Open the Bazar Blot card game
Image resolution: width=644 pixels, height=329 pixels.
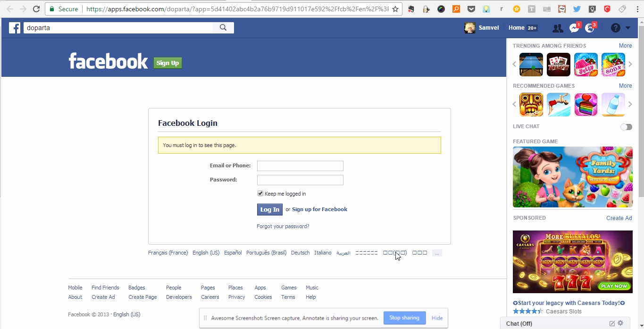tap(559, 65)
